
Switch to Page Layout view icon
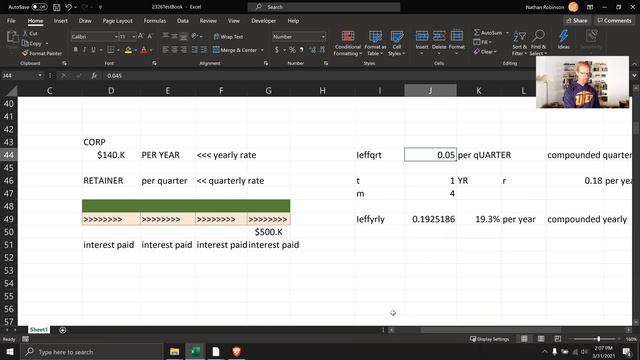541,339
